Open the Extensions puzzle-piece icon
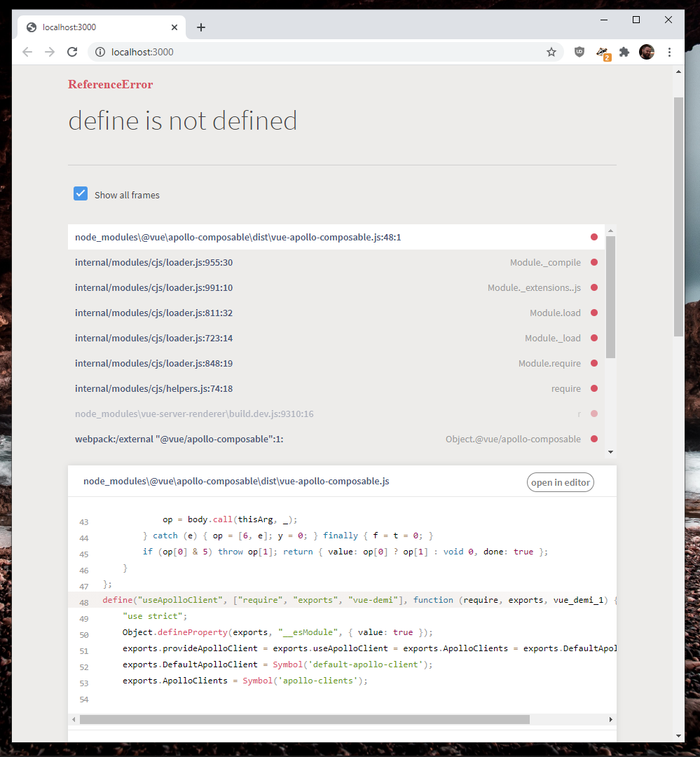The image size is (700, 757). tap(624, 52)
